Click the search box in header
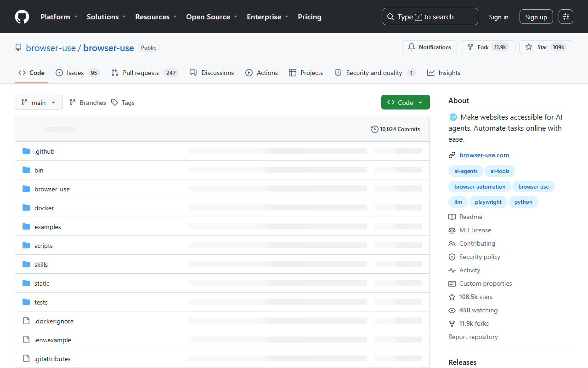 pos(430,17)
